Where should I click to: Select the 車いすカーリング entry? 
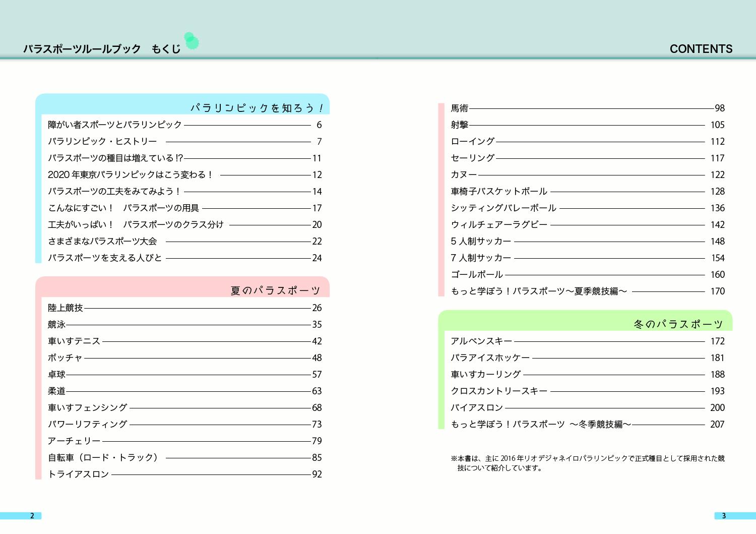click(485, 374)
